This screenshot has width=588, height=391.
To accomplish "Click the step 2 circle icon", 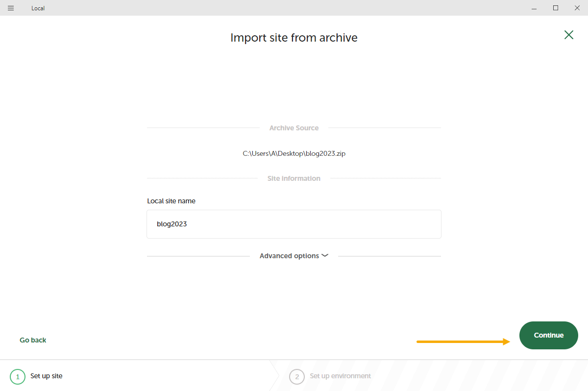I will click(x=296, y=376).
